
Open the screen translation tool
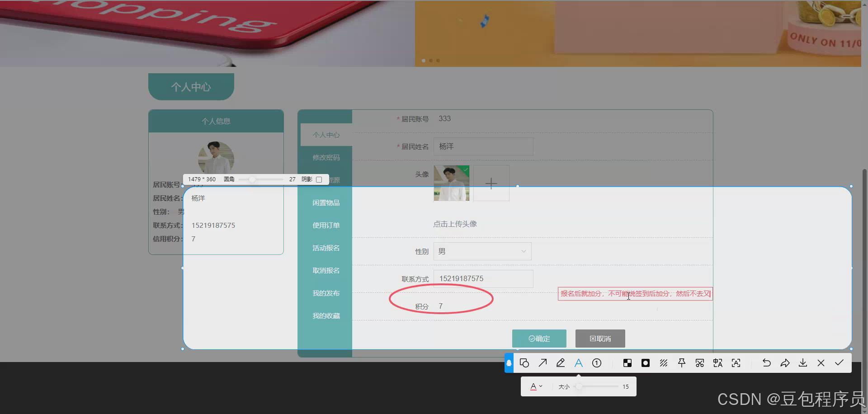click(718, 363)
